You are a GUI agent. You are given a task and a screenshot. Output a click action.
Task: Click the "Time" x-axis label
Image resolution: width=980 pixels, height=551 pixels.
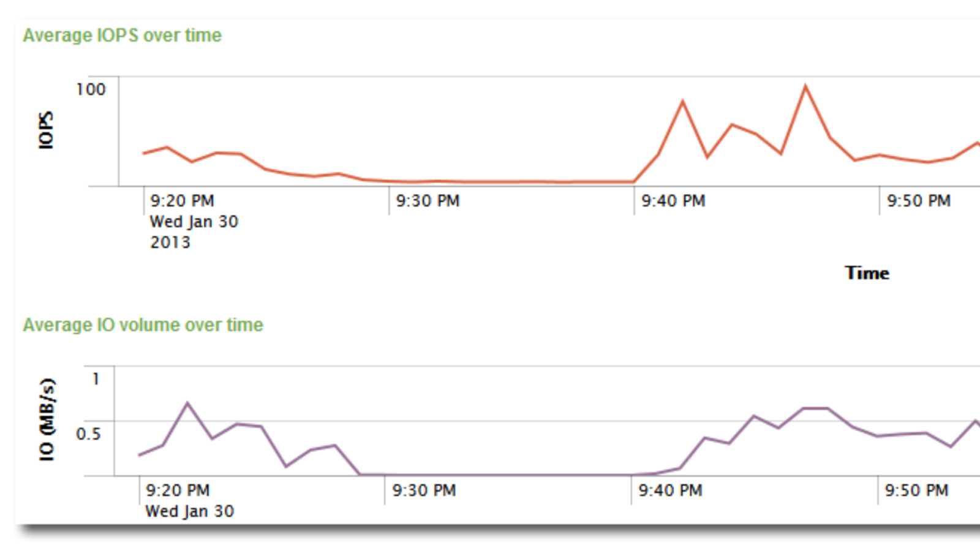(867, 273)
